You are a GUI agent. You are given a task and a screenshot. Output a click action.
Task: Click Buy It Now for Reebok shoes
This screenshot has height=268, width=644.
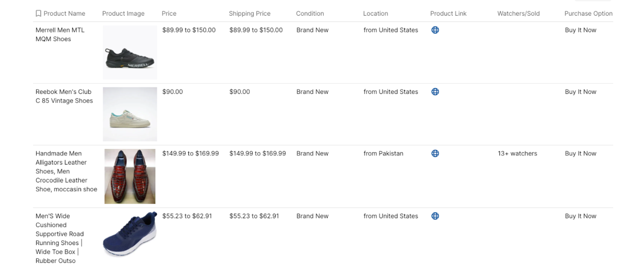[580, 92]
